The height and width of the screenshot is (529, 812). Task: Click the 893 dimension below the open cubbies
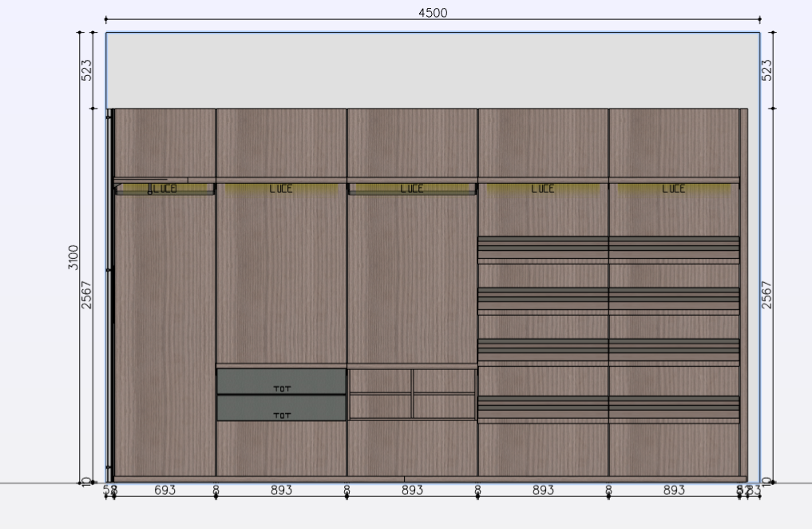412,490
